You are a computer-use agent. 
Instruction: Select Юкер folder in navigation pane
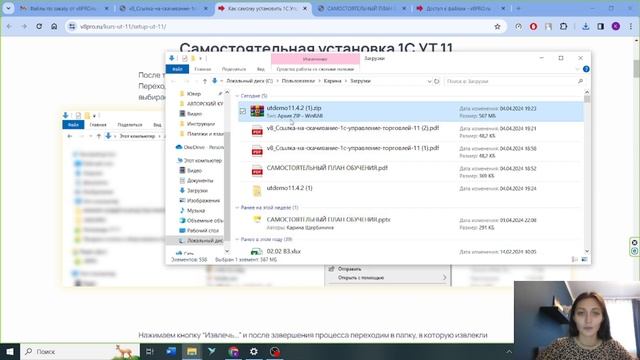193,94
